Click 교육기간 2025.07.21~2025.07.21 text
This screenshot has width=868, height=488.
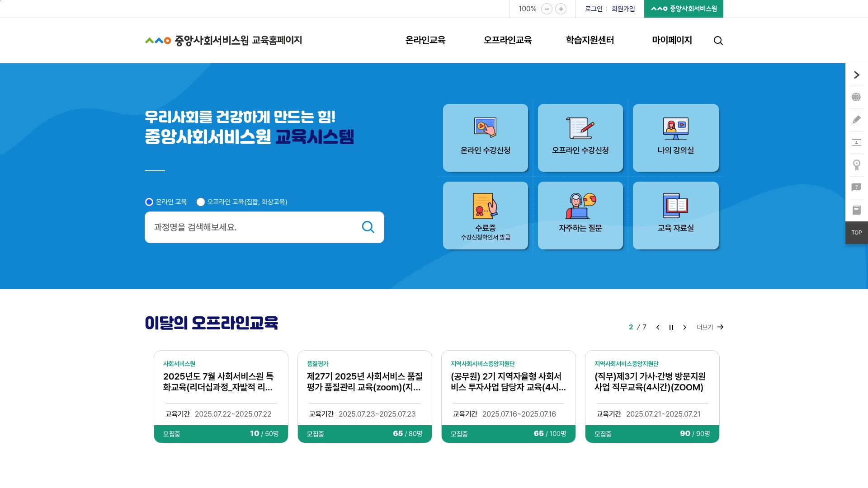click(x=649, y=414)
